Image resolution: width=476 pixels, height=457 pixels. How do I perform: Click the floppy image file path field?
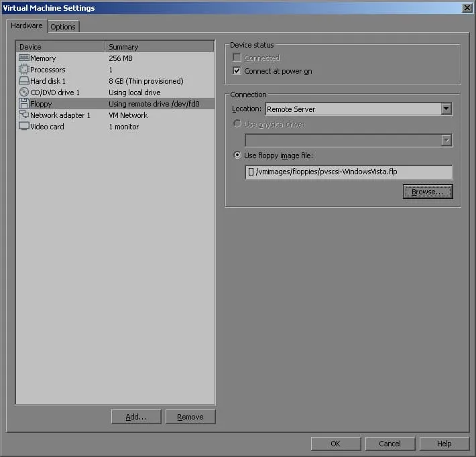[x=349, y=172]
